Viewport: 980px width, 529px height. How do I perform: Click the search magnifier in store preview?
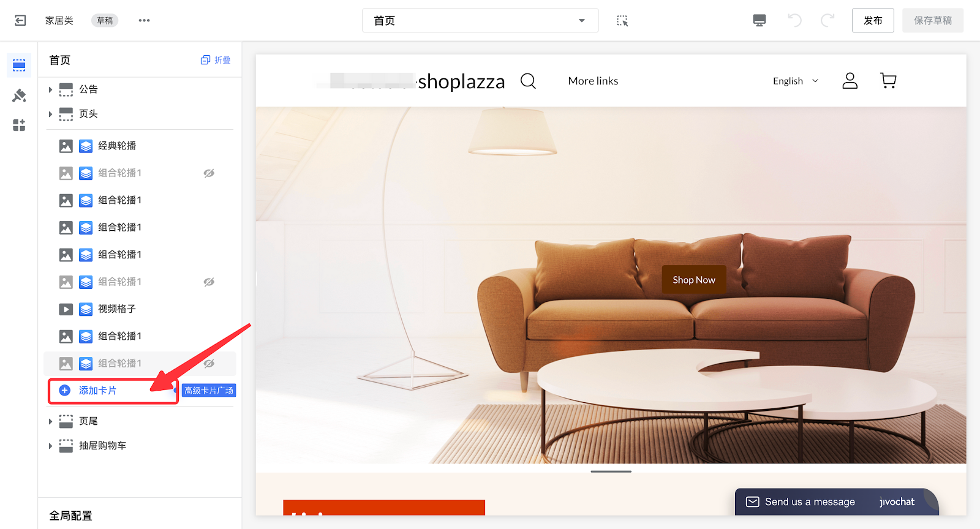click(528, 81)
